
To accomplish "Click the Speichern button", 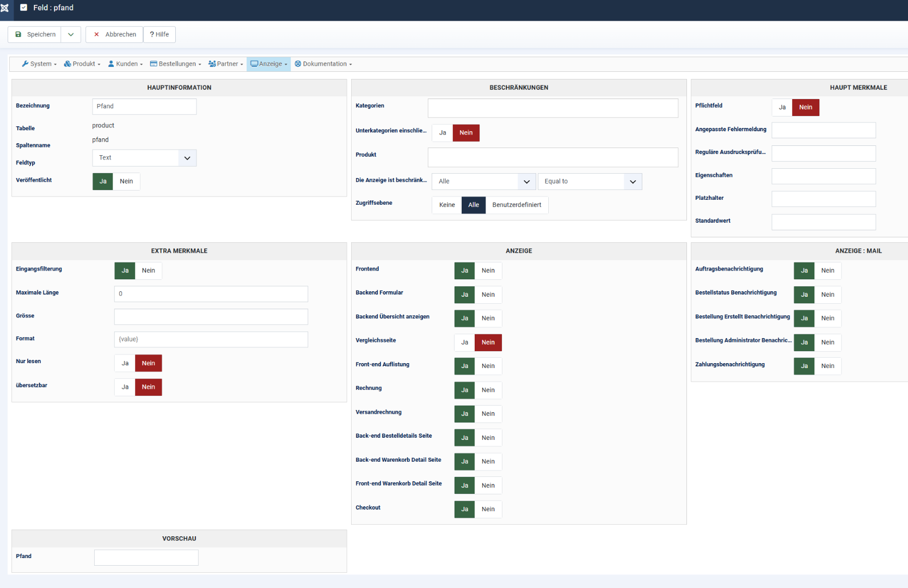I will pyautogui.click(x=34, y=34).
